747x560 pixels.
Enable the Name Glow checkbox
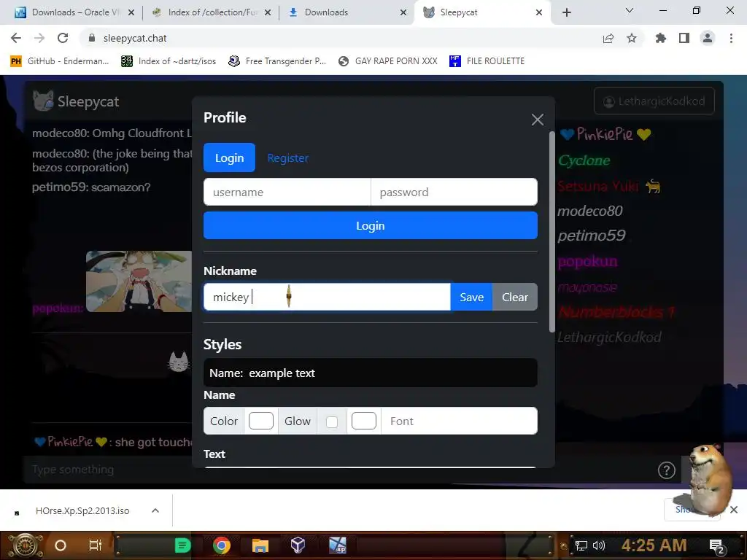pos(332,422)
